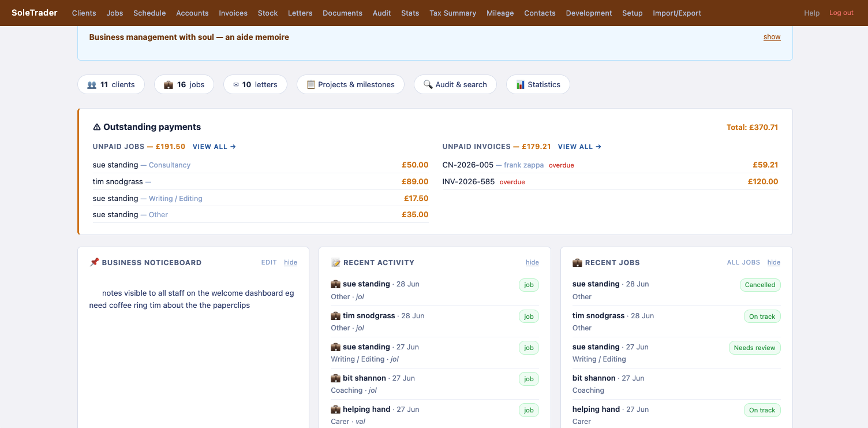The height and width of the screenshot is (428, 868).
Task: Open the Invoices menu item
Action: point(233,13)
